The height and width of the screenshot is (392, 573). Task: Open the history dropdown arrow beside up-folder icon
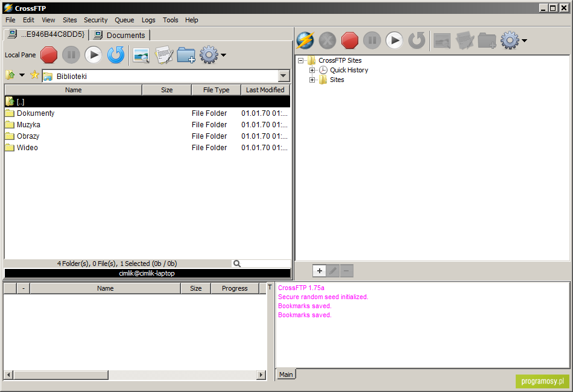(22, 75)
